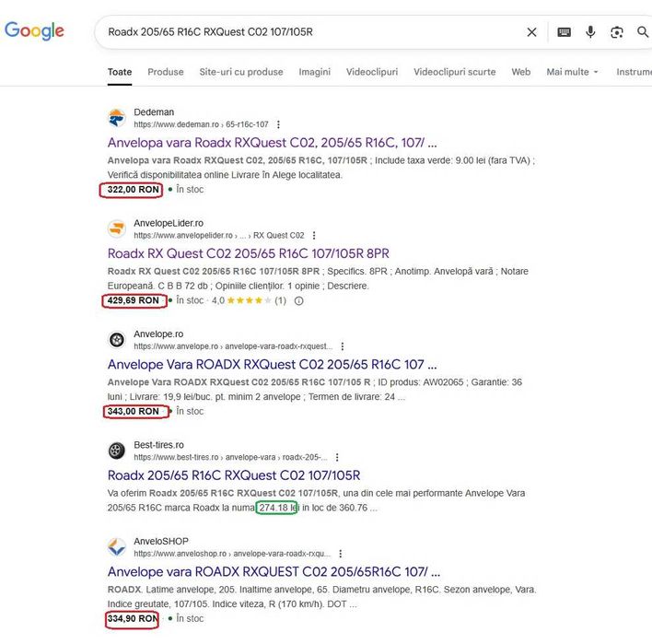The image size is (652, 644).
Task: Switch to the Imagini tab
Action: click(314, 72)
